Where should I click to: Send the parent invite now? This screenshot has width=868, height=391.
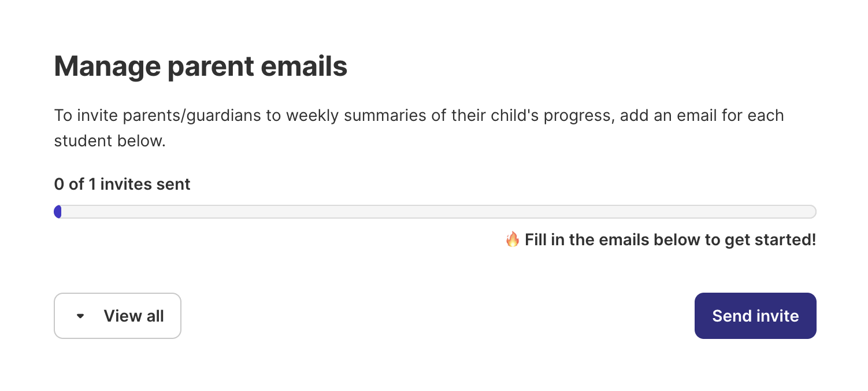pos(755,316)
